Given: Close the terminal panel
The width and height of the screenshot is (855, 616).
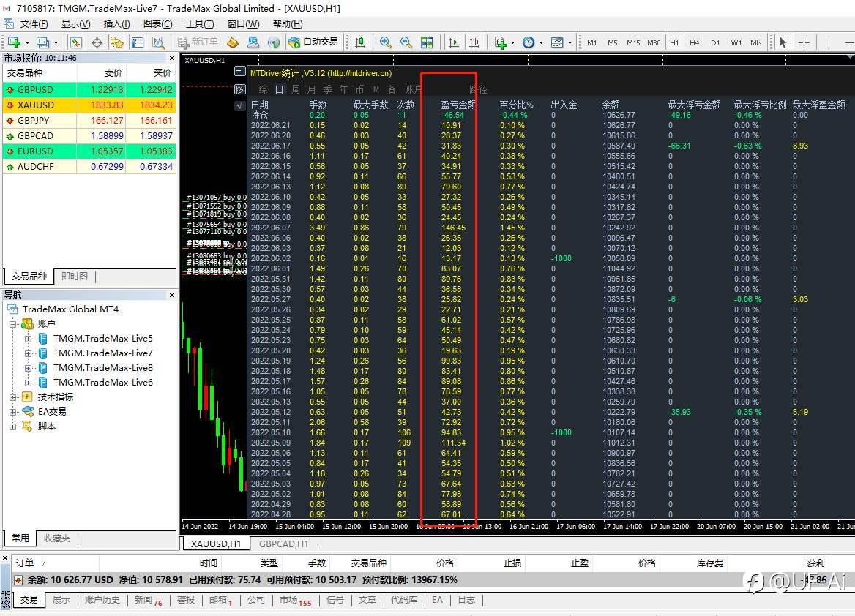Looking at the screenshot, I should (x=5, y=558).
